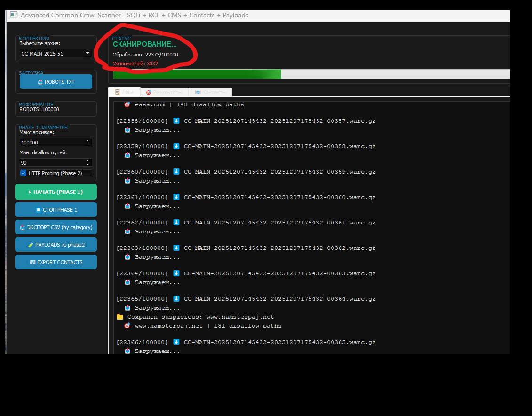Click the ROBOTS: 100000 info text

pyautogui.click(x=39, y=109)
